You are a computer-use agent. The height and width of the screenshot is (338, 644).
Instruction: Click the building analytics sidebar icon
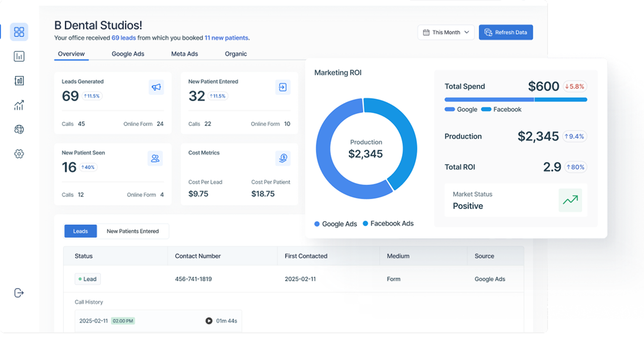point(19,81)
